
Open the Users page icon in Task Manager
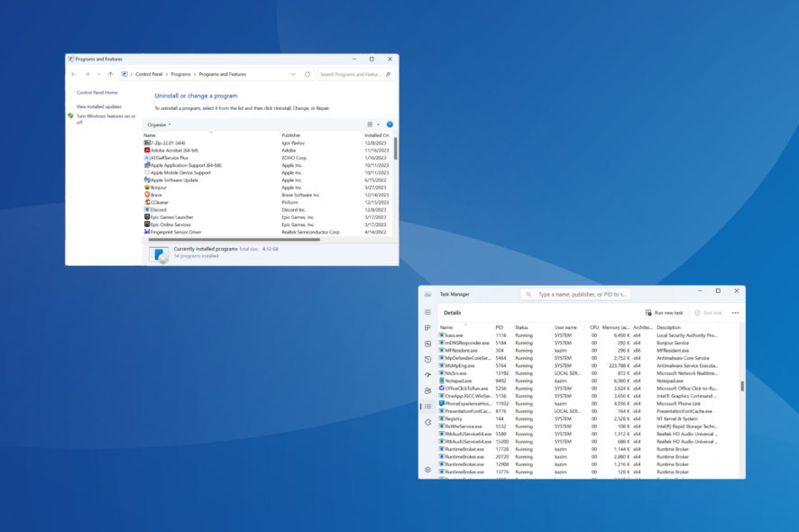pyautogui.click(x=427, y=390)
